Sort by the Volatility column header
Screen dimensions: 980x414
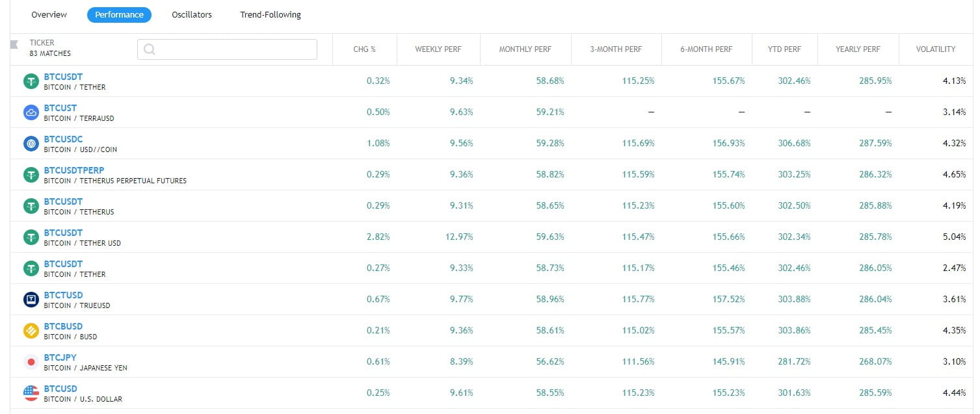(x=936, y=49)
